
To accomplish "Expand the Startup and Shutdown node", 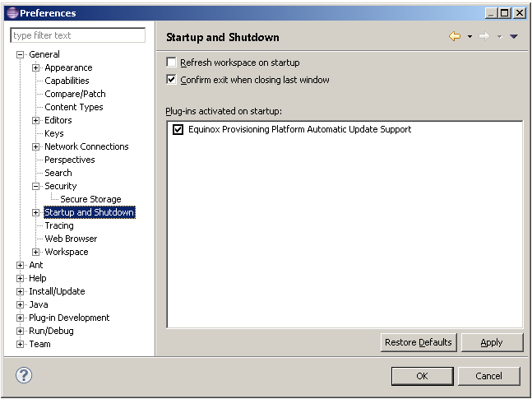I will click(x=35, y=212).
